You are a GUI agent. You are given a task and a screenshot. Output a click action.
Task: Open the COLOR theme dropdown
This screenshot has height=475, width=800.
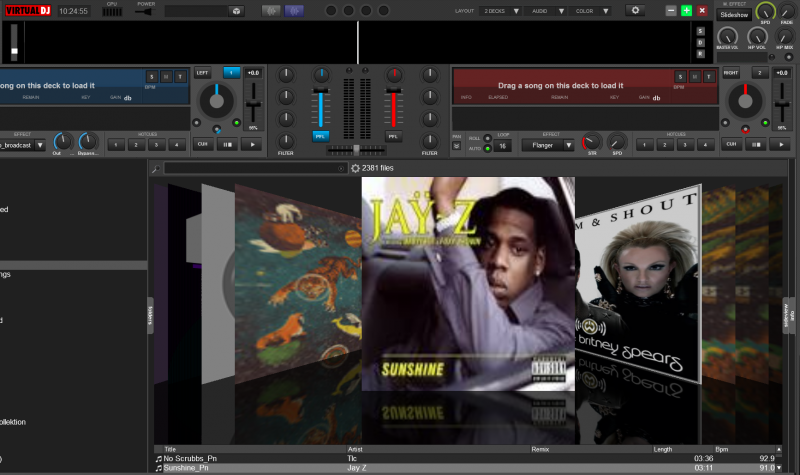click(x=590, y=10)
